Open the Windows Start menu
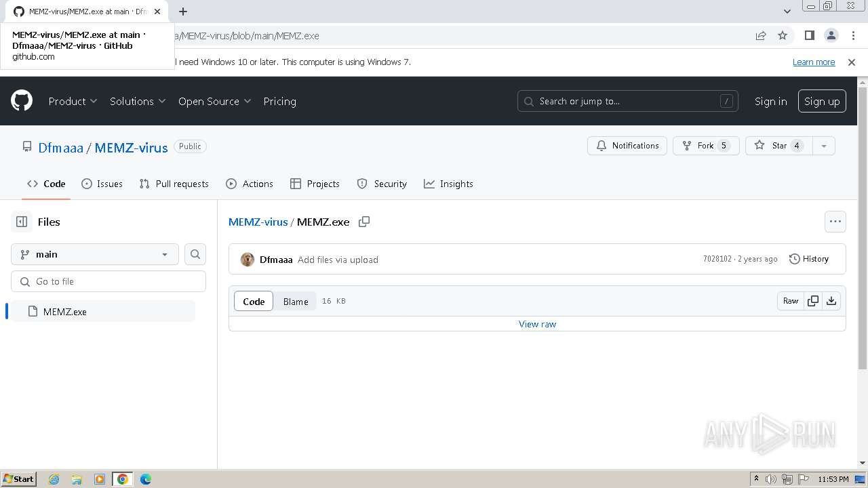This screenshot has width=868, height=488. [x=18, y=479]
